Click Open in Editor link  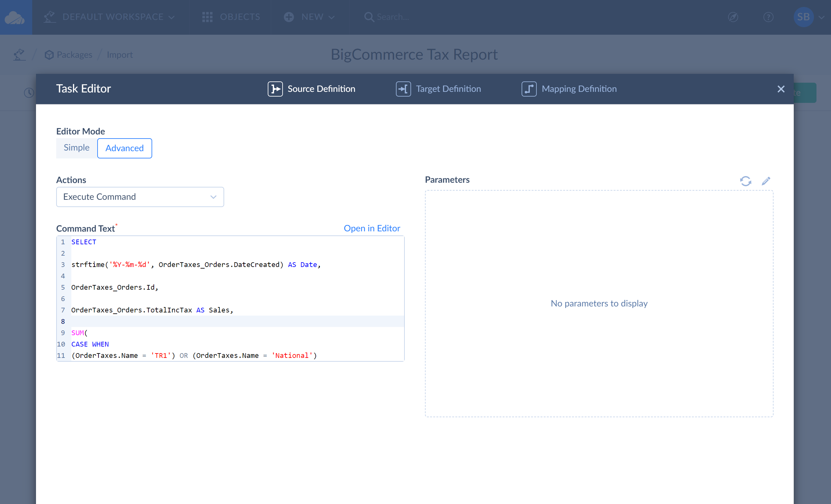pos(372,228)
